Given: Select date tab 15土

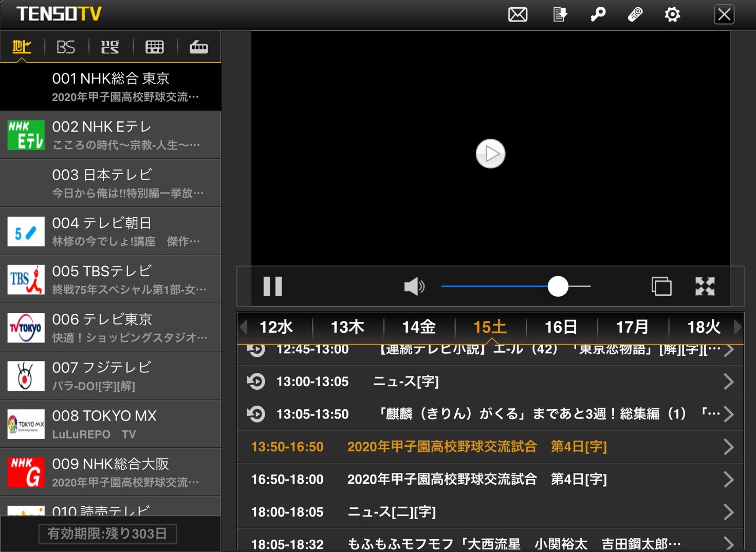Looking at the screenshot, I should (x=490, y=327).
